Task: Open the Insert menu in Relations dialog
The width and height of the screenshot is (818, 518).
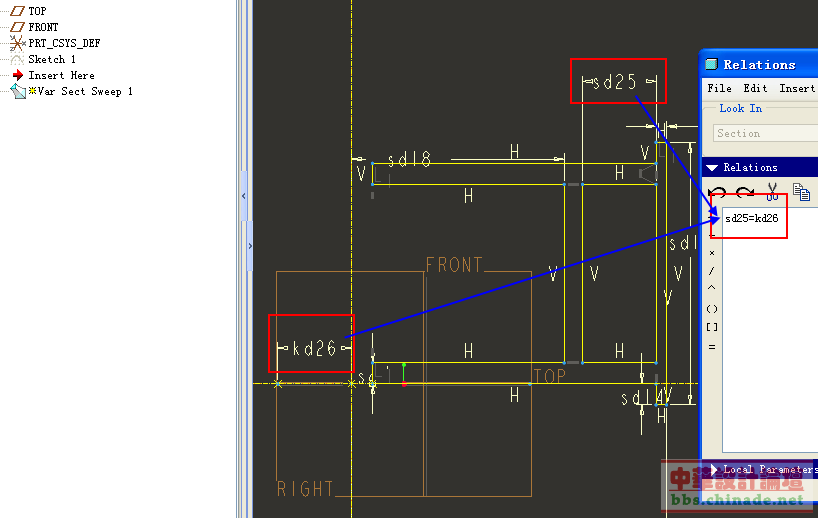Action: (x=797, y=88)
